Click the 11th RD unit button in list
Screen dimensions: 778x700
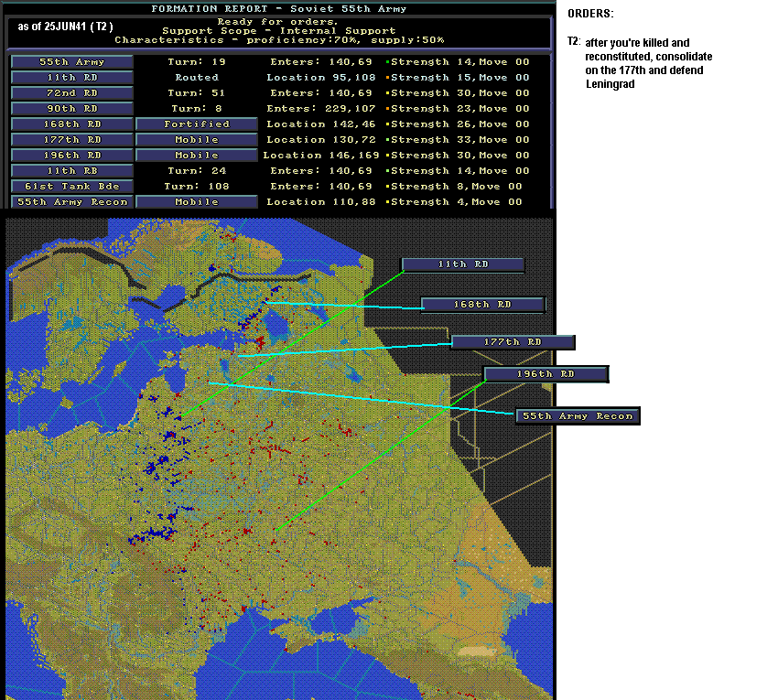click(x=72, y=78)
